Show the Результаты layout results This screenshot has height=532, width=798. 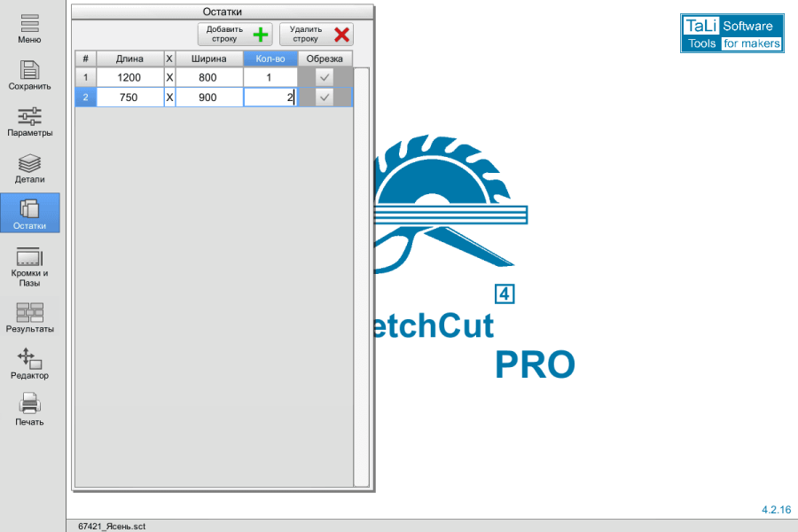click(x=29, y=317)
